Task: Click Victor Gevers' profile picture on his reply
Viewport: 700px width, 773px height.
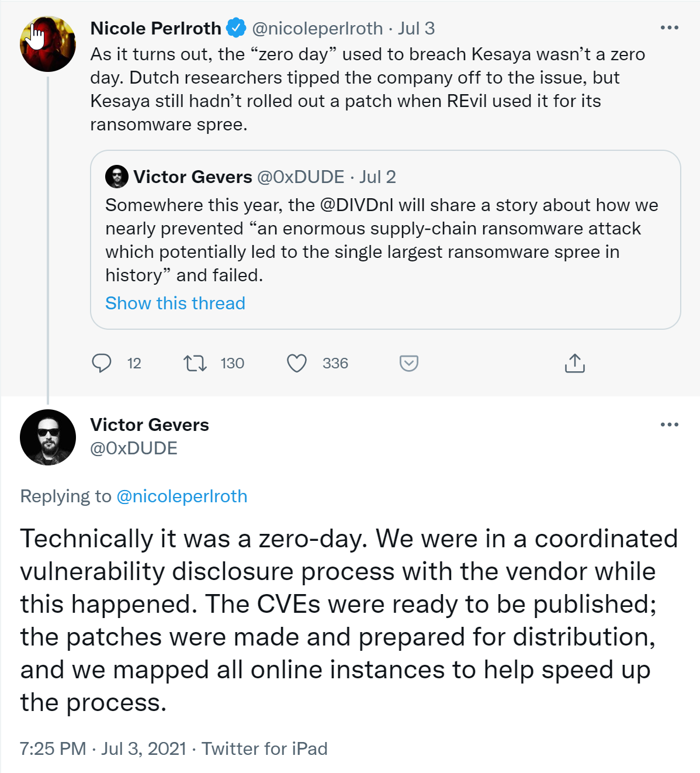Action: point(47,437)
